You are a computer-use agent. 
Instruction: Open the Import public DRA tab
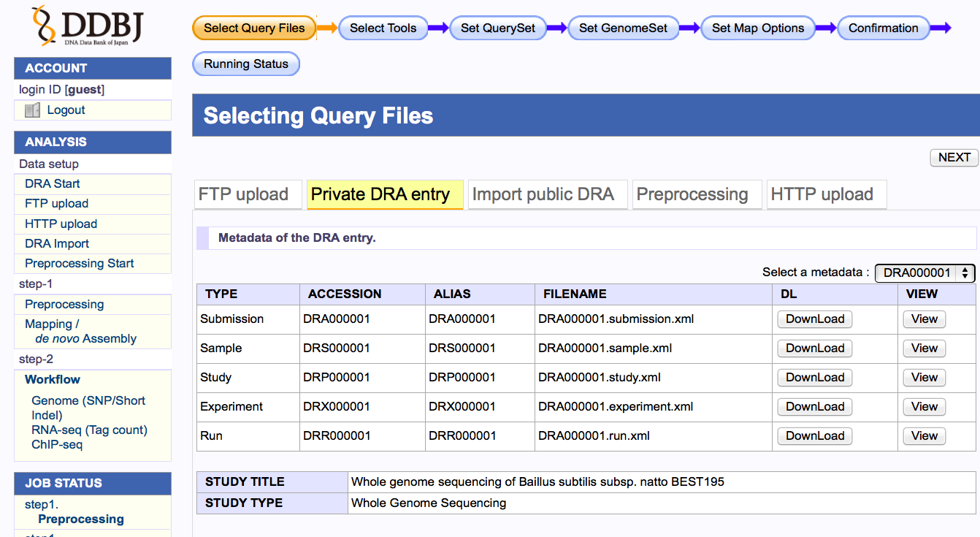pos(543,194)
